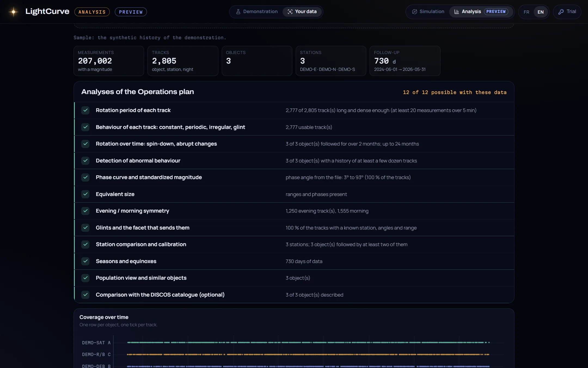Click the Follow-up value 730 d
The height and width of the screenshot is (368, 588).
pos(385,61)
